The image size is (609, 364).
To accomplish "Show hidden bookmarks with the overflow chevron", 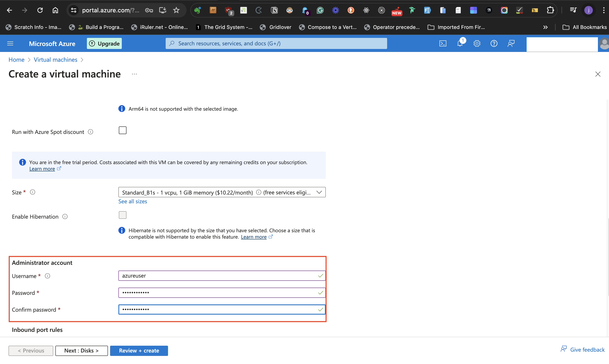I will (545, 27).
